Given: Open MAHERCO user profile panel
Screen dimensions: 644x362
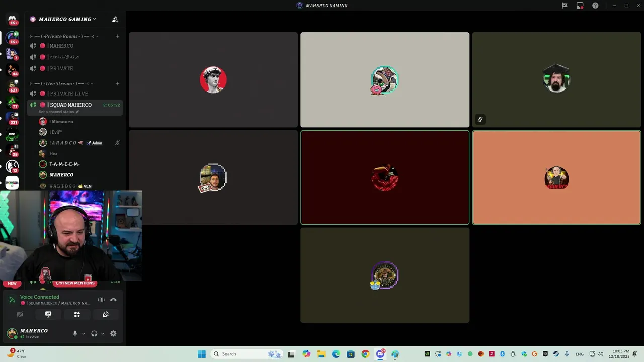Looking at the screenshot, I should pos(35,333).
